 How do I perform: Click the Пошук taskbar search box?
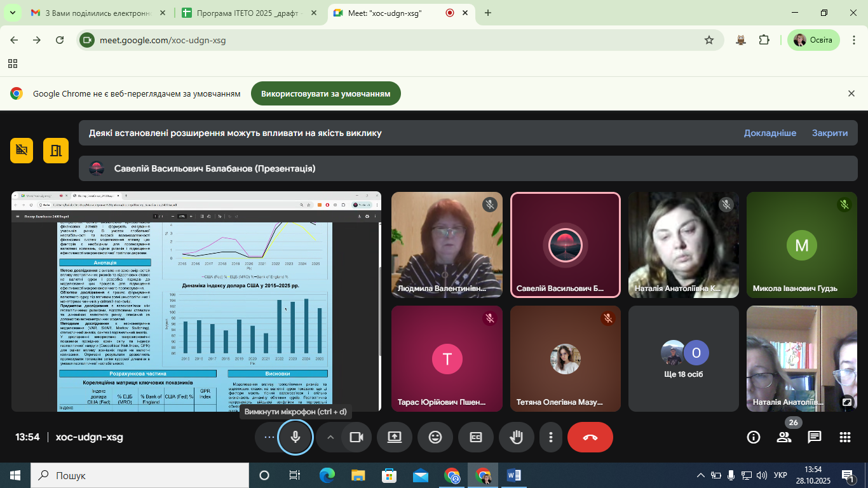[x=139, y=475]
